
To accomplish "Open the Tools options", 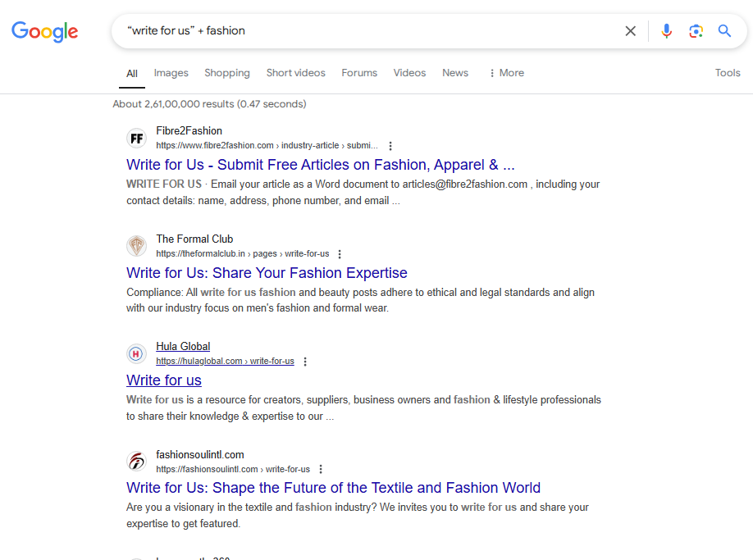I will 728,73.
